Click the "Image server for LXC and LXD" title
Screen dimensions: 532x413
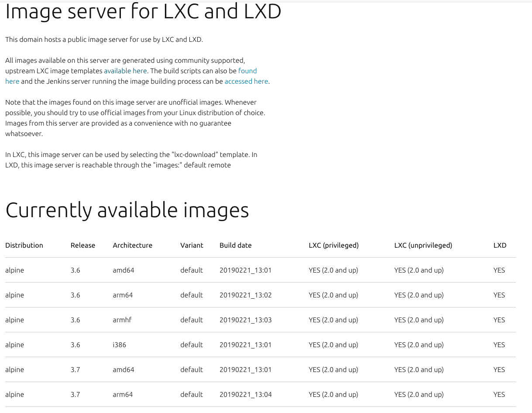[x=143, y=12]
